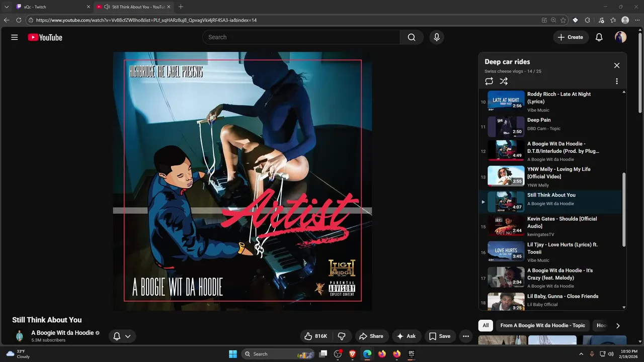This screenshot has width=644, height=362.
Task: Close the Deep car rides playlist panel
Action: point(617,65)
